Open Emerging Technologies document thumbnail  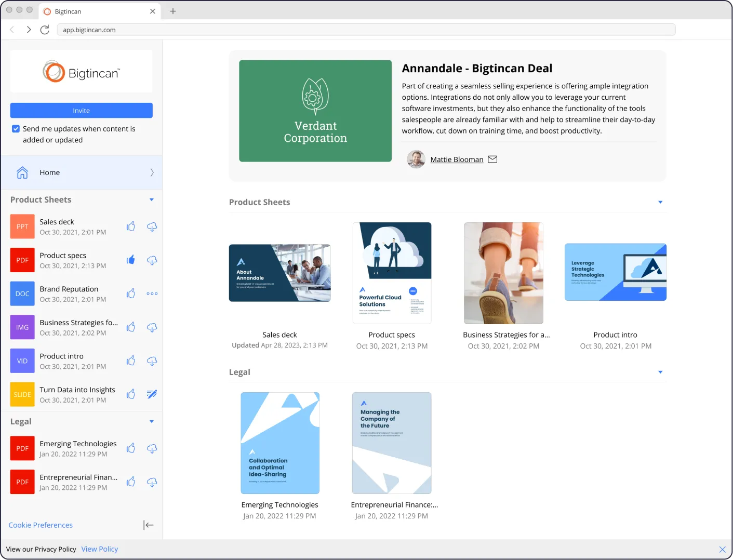[280, 443]
